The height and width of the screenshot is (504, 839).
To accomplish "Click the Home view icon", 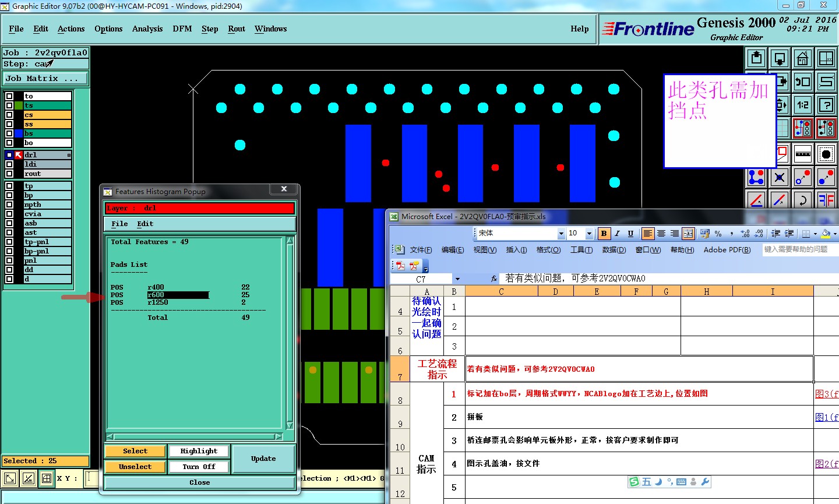I will [x=803, y=58].
